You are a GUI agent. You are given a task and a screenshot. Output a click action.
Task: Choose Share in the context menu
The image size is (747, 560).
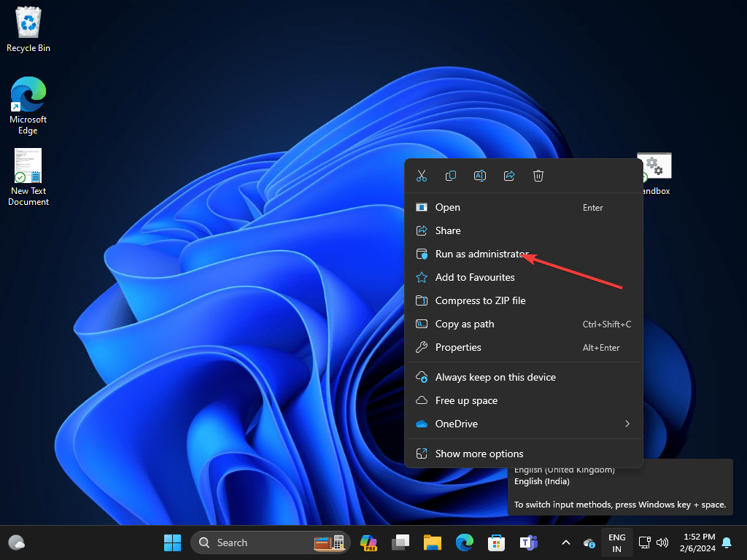(x=524, y=231)
